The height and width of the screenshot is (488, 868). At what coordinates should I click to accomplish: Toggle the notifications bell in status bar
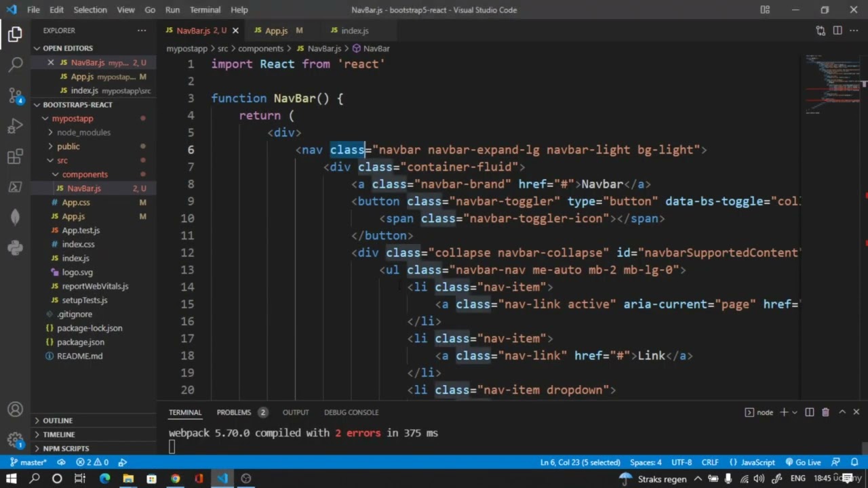pos(854,462)
